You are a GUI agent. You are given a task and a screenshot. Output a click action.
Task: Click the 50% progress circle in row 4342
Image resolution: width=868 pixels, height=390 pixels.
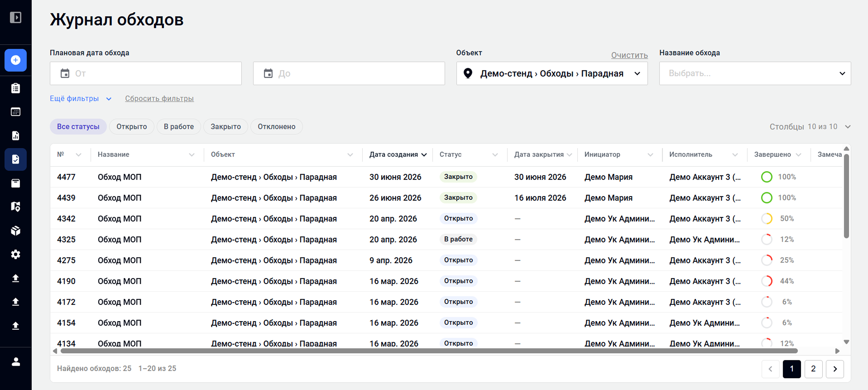pos(767,219)
